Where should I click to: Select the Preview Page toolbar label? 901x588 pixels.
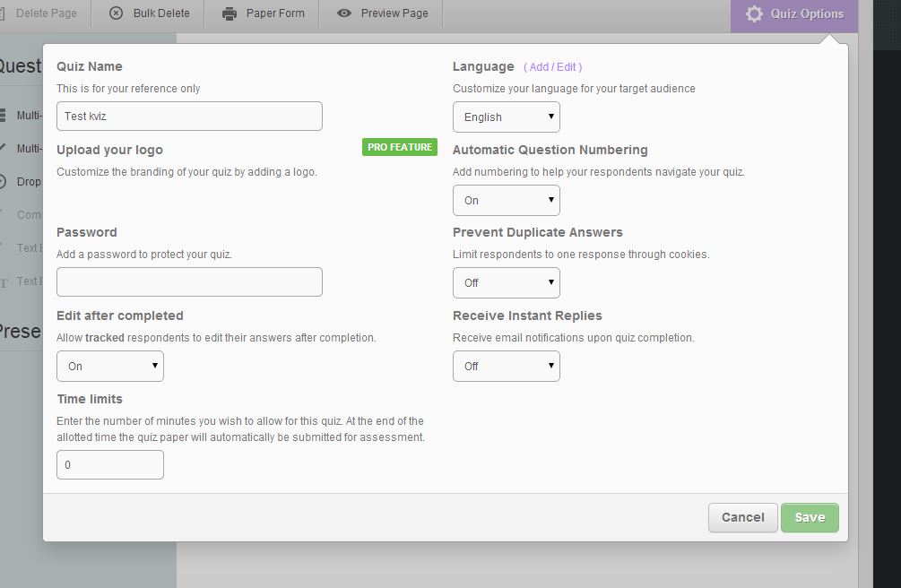coord(394,13)
